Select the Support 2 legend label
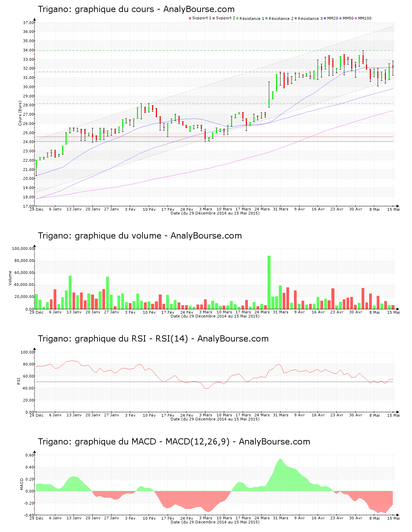Screen dimensions: 412x532 (226, 18)
